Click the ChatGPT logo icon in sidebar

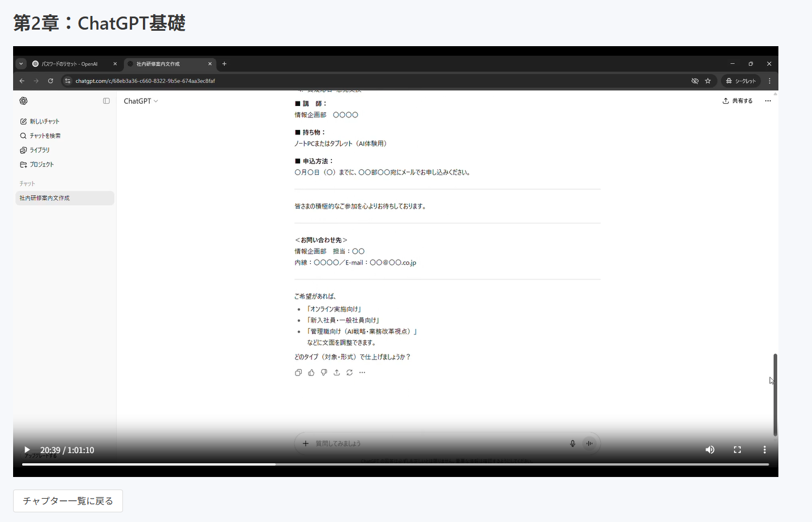[x=23, y=101]
